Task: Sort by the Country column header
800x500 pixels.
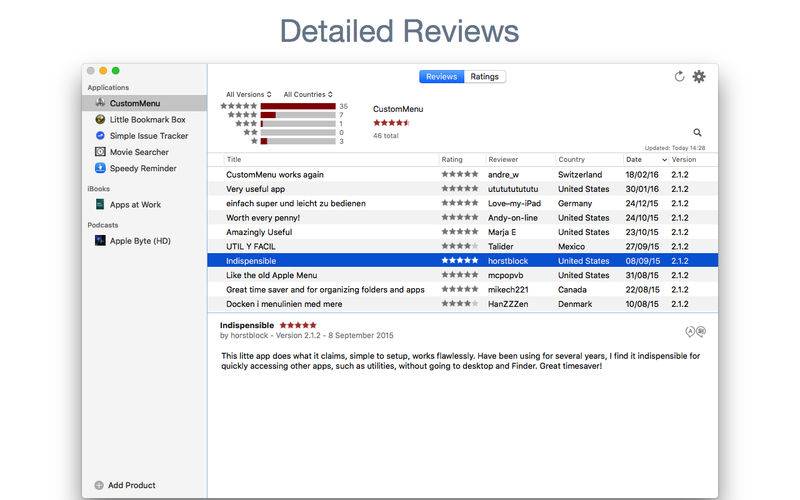Action: click(x=571, y=160)
